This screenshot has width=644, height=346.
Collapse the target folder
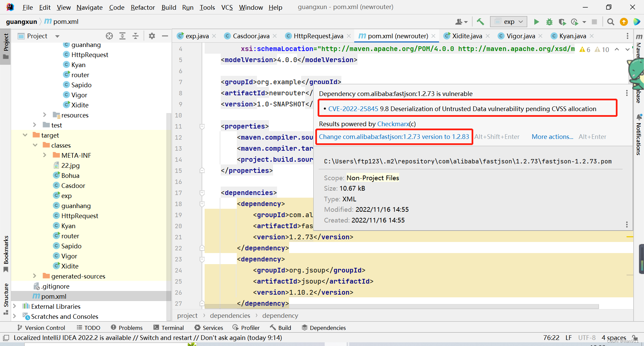tap(25, 135)
